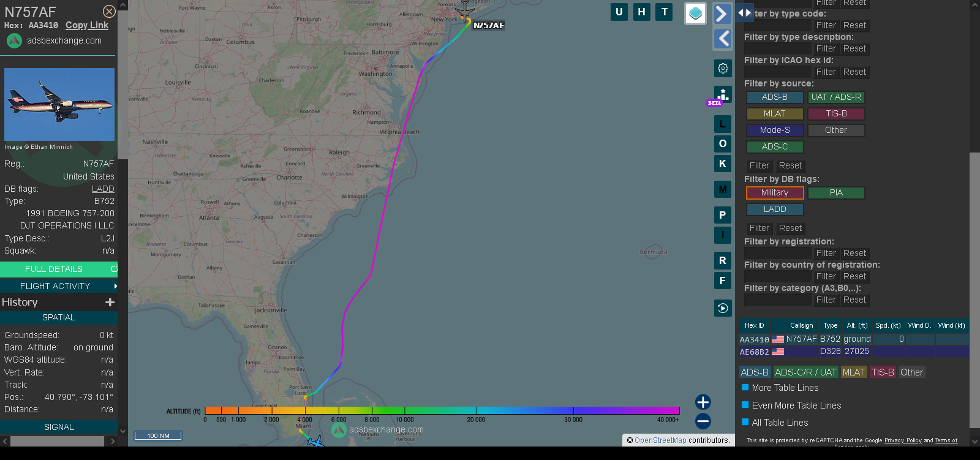Toggle Other source filter
The height and width of the screenshot is (460, 980).
point(836,130)
